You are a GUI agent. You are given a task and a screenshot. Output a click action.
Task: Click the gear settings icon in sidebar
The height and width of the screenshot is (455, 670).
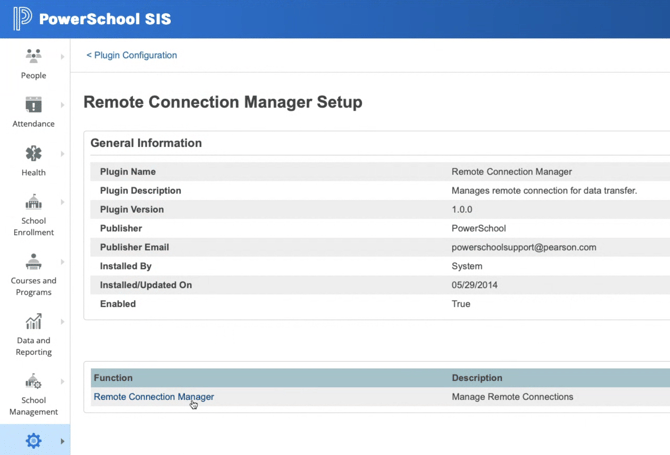(x=33, y=441)
